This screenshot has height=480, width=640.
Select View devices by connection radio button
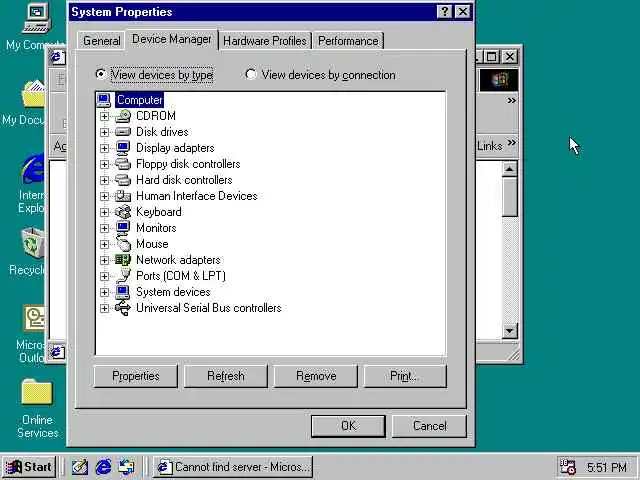[x=251, y=74]
